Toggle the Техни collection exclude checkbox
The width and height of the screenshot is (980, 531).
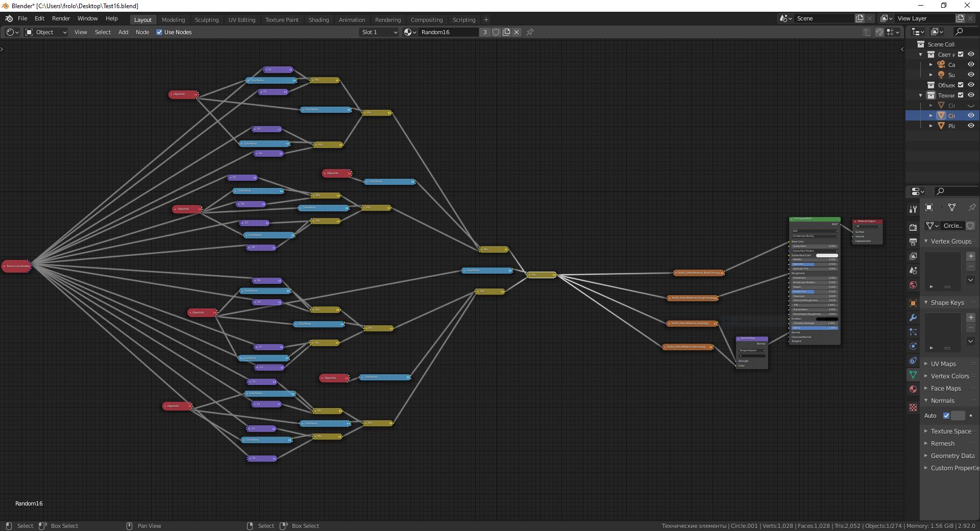click(x=961, y=95)
